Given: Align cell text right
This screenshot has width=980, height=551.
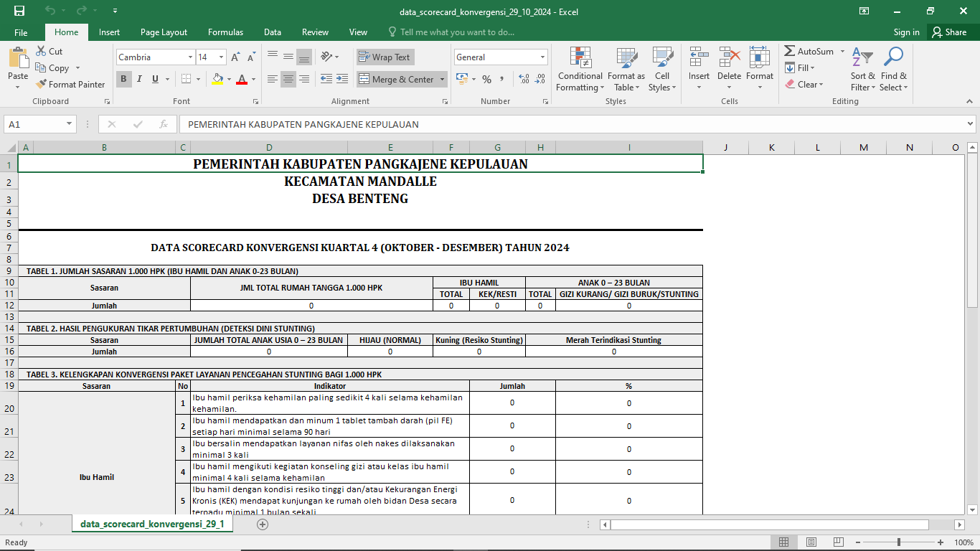Looking at the screenshot, I should click(304, 79).
